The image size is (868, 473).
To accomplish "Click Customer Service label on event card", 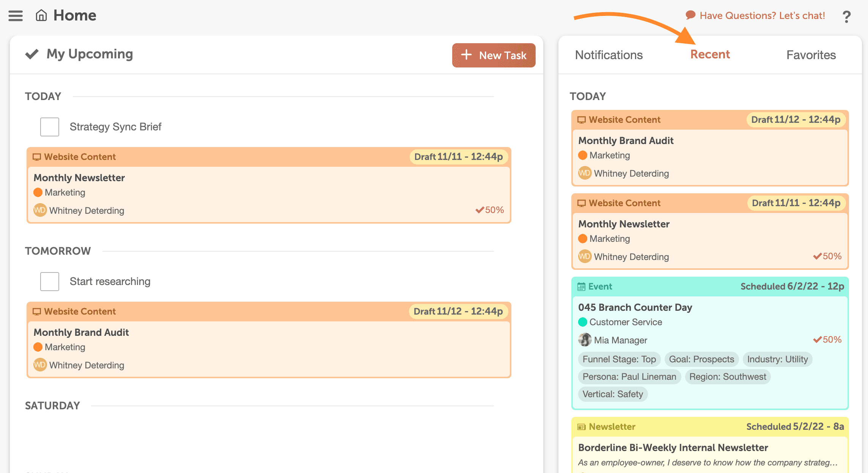I will click(x=626, y=322).
